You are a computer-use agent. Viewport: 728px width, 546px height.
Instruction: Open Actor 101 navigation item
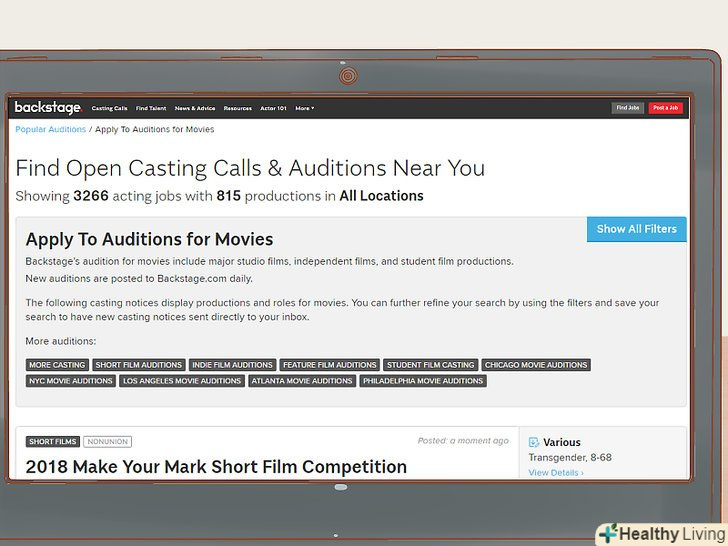(274, 108)
